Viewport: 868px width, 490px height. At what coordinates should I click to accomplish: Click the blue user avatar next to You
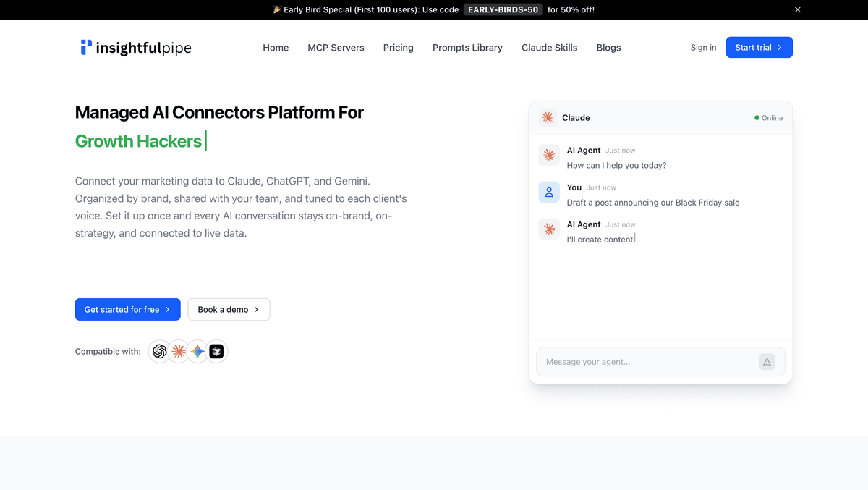(x=549, y=192)
